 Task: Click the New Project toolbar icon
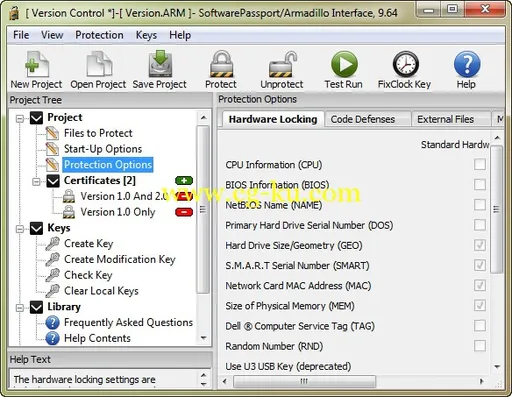[37, 64]
